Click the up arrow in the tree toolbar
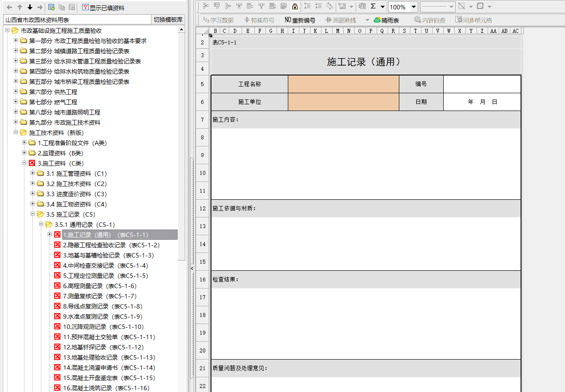 coord(20,8)
